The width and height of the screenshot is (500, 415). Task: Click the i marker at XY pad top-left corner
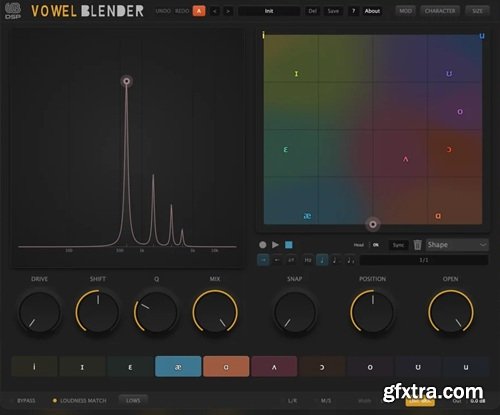pyautogui.click(x=263, y=35)
